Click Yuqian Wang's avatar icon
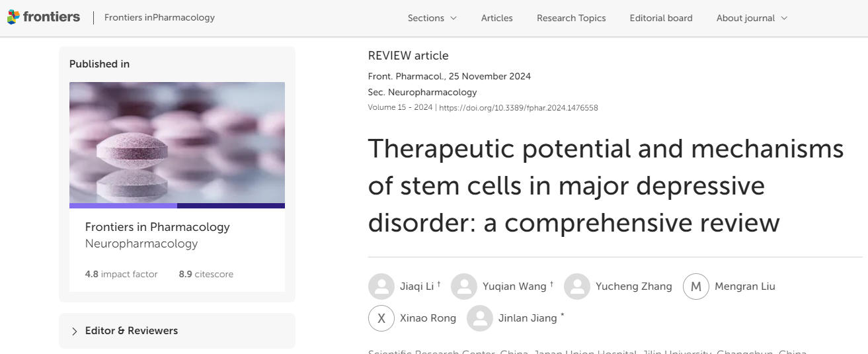Image resolution: width=868 pixels, height=354 pixels. [463, 287]
